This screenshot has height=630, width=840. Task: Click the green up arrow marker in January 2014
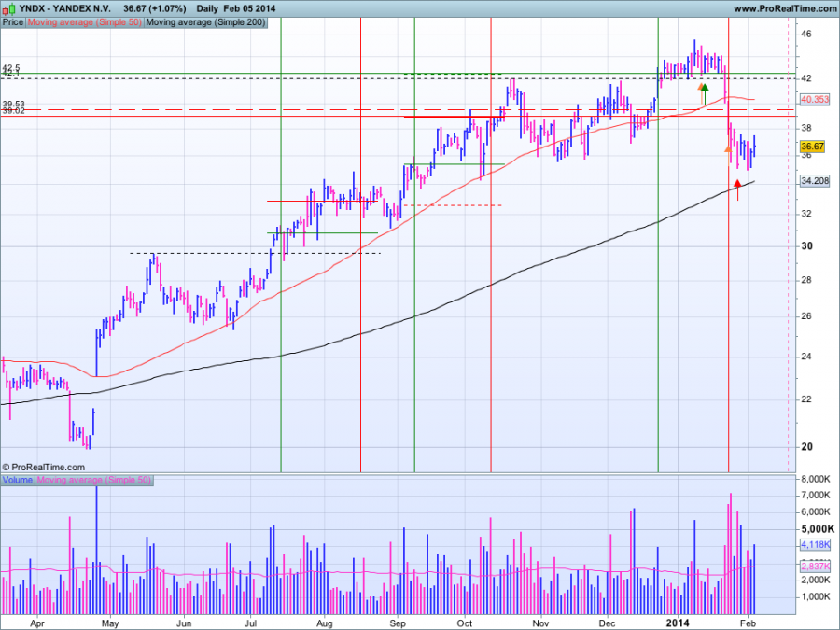pyautogui.click(x=705, y=93)
